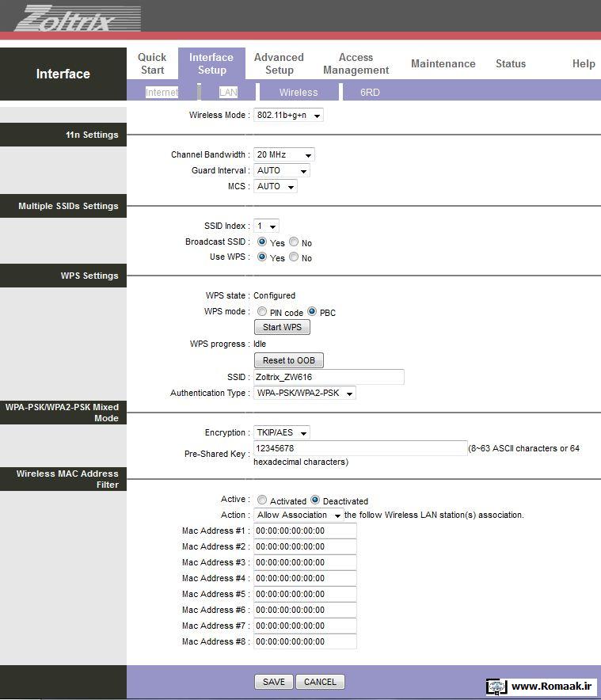
Task: Open the Quick Start tab
Action: click(152, 63)
